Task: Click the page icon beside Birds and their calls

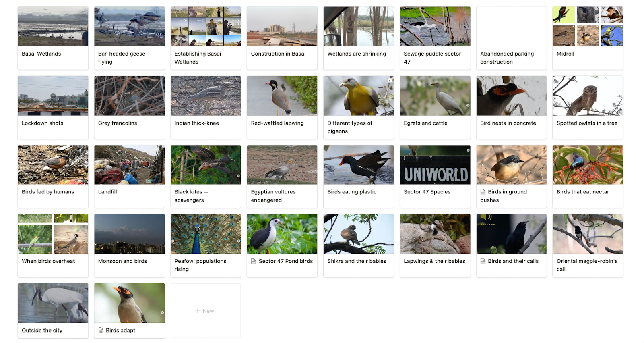Action: 483,261
